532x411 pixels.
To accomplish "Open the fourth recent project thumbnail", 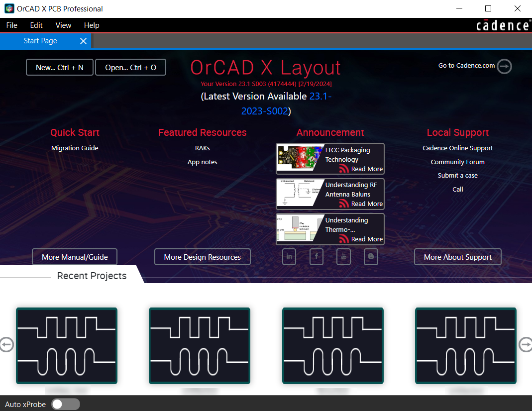I will click(466, 346).
